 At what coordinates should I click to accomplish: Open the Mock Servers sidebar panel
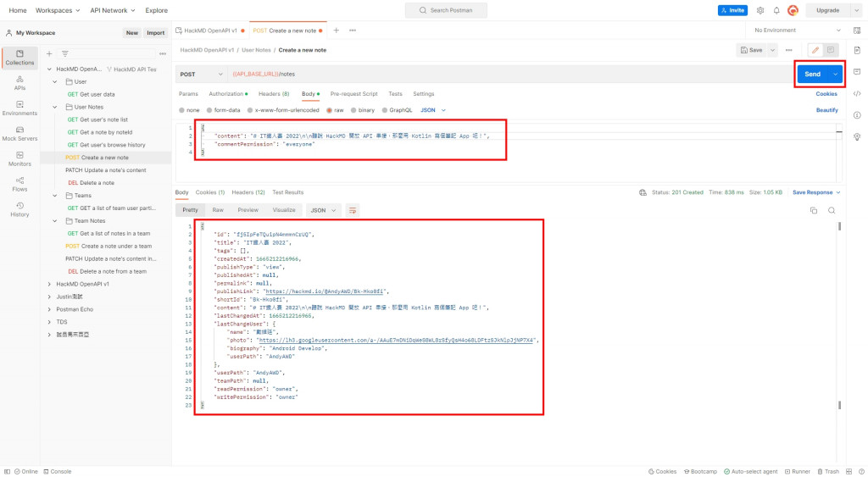[19, 134]
